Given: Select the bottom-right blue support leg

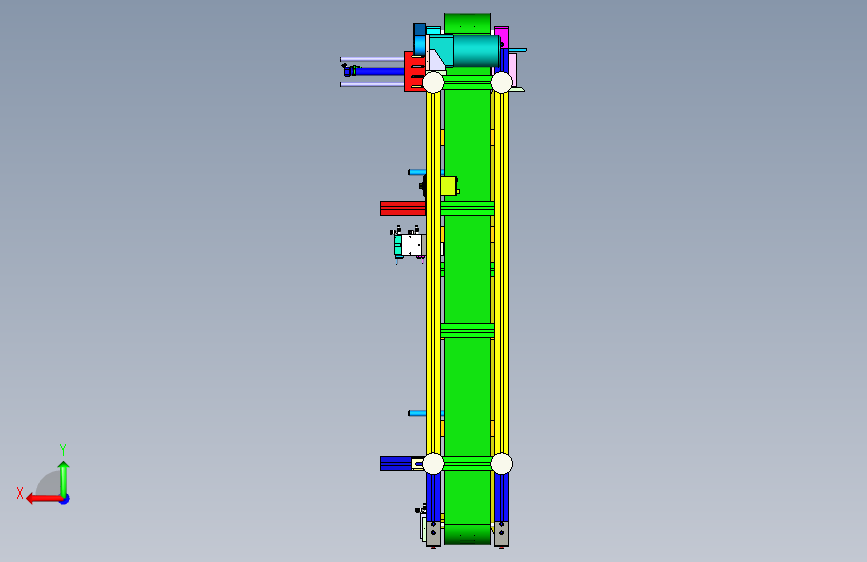Looking at the screenshot, I should pos(502,498).
